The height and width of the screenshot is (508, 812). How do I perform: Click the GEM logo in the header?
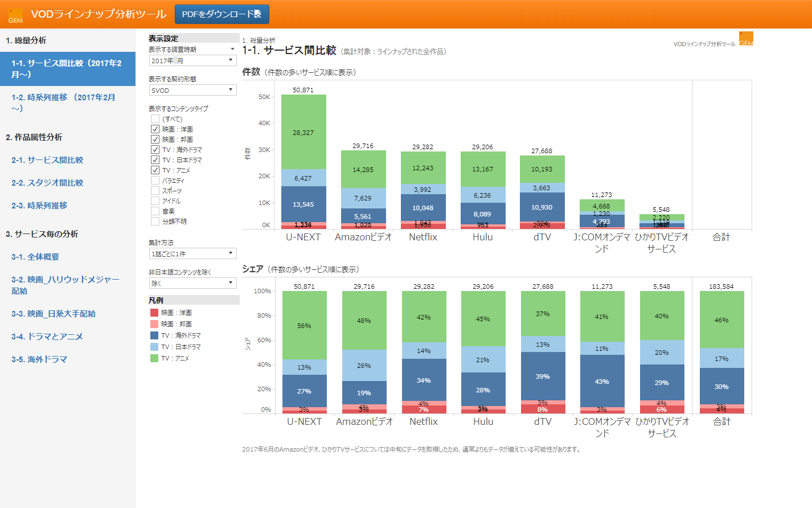coord(15,15)
